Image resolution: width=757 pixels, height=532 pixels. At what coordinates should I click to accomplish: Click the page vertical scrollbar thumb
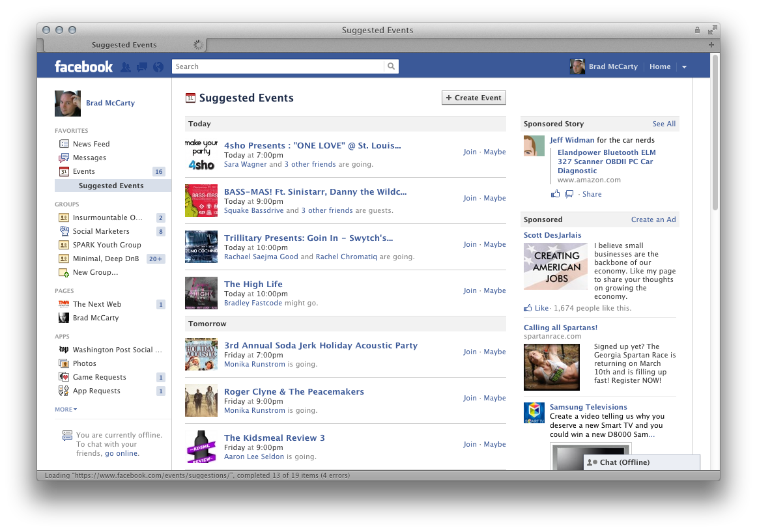point(715,132)
